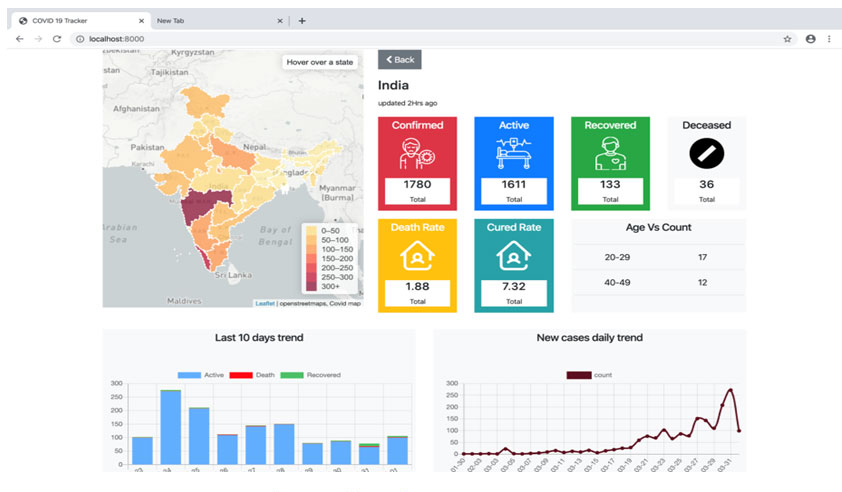842x492 pixels.
Task: Click the 300+ color swatch in map legend
Action: click(310, 287)
